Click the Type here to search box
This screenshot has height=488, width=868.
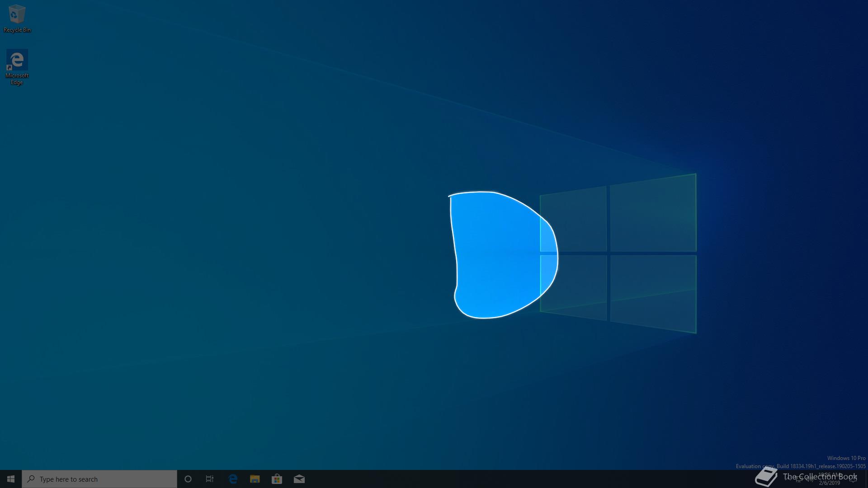(x=99, y=479)
